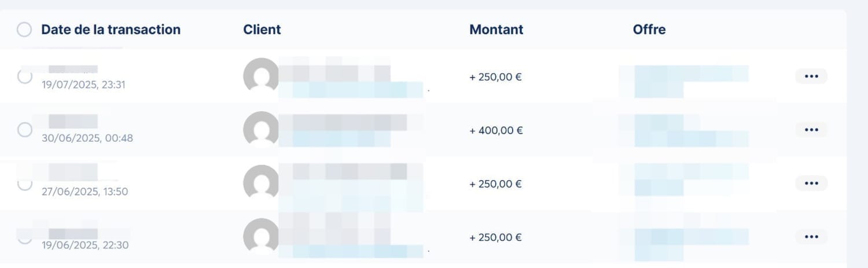Open the blurred offer link in the 400,00 € row
868x268 pixels.
[692, 130]
